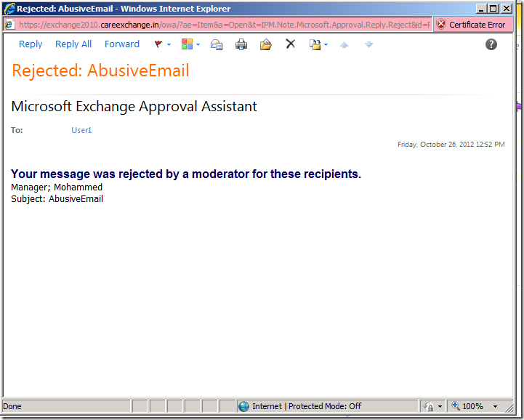Click the Reply link
Screen dimensions: 524x420
(x=31, y=44)
